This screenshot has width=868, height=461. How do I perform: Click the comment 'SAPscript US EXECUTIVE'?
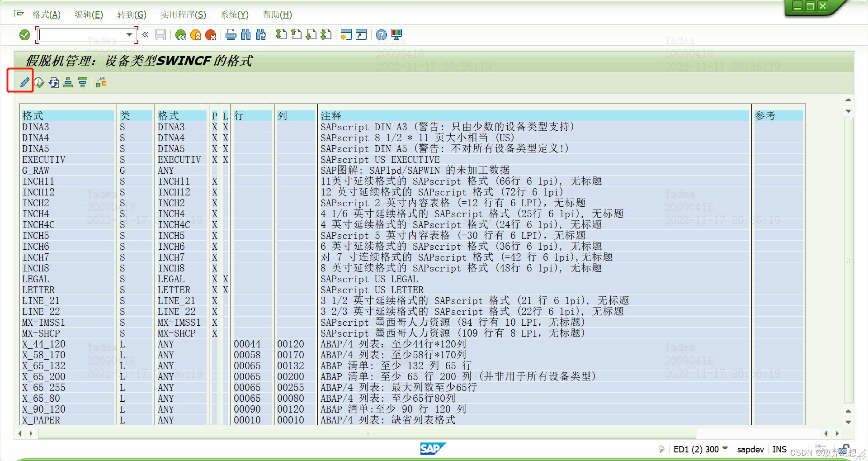point(380,160)
